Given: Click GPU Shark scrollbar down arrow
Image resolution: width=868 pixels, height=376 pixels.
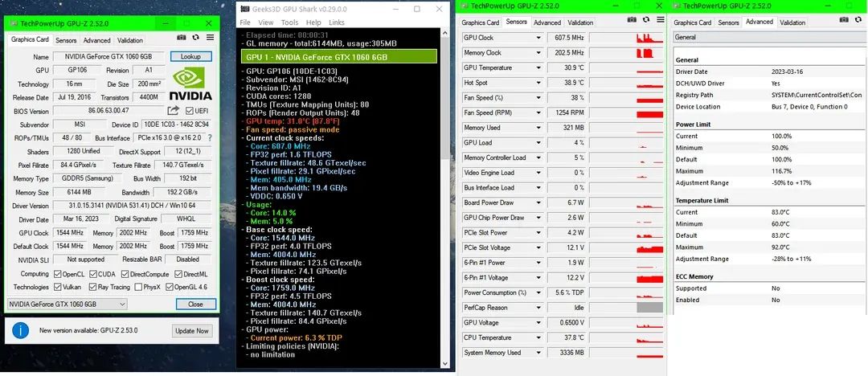Looking at the screenshot, I should [444, 363].
